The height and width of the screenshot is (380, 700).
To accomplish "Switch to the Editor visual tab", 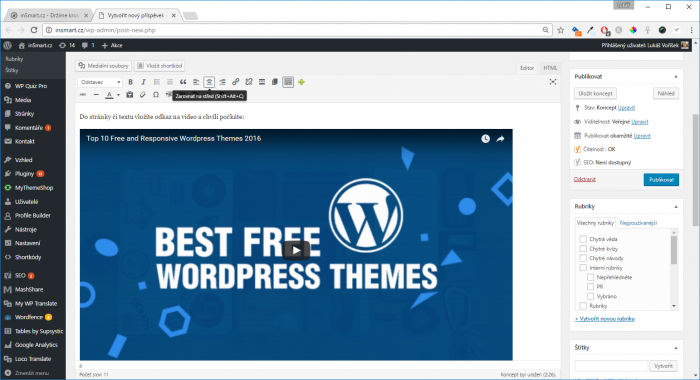I will point(527,68).
